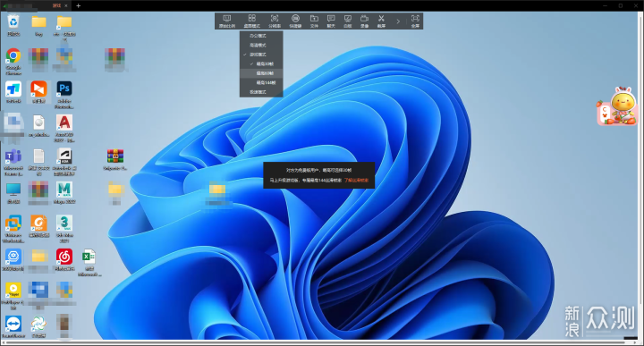This screenshot has height=346, width=644.
Task: Launch the orange Foxit PDF shortcut
Action: pyautogui.click(x=39, y=226)
